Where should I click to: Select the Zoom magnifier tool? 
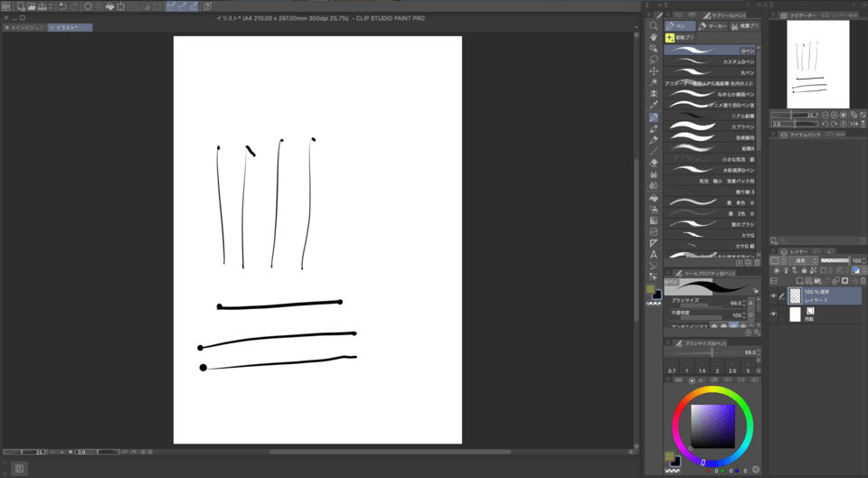[654, 25]
